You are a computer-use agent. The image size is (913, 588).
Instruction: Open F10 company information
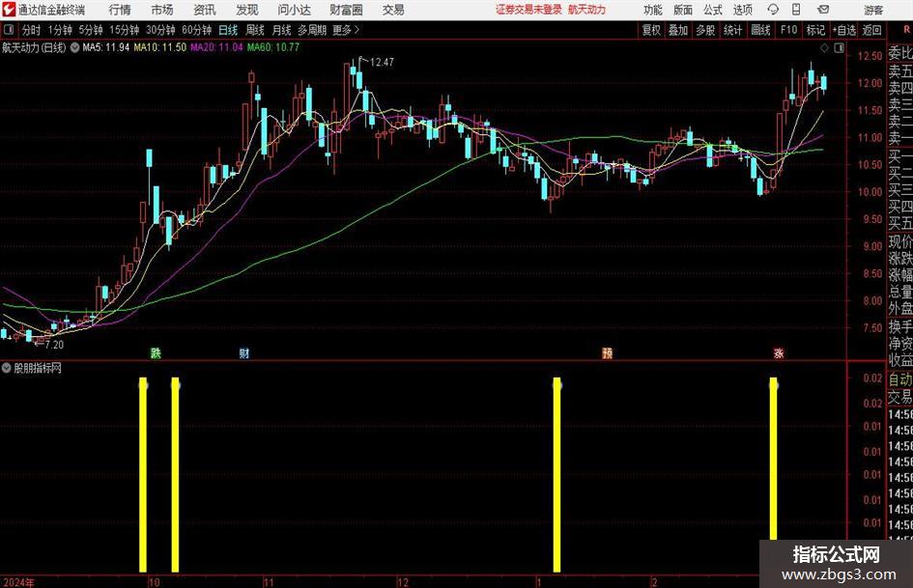click(x=788, y=30)
